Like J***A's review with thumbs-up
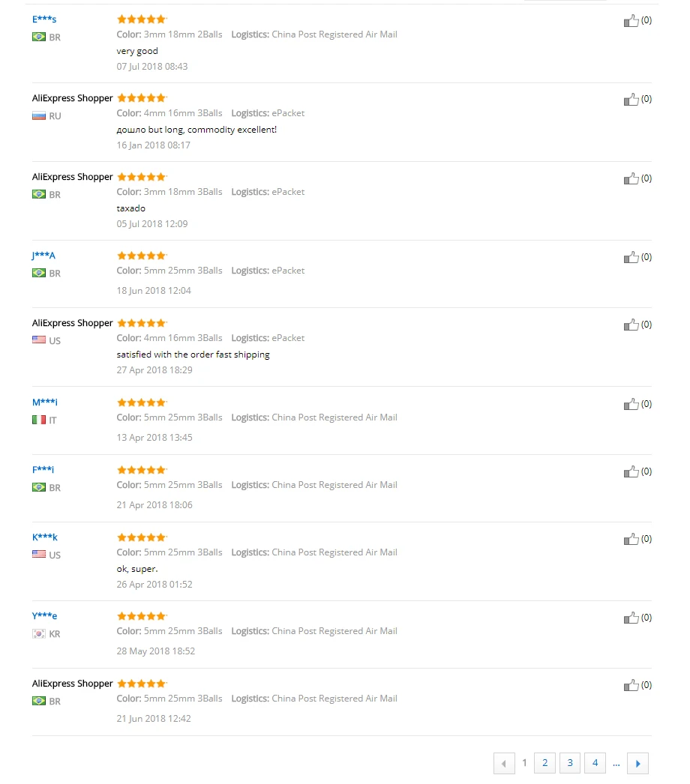The image size is (690, 784). click(631, 258)
